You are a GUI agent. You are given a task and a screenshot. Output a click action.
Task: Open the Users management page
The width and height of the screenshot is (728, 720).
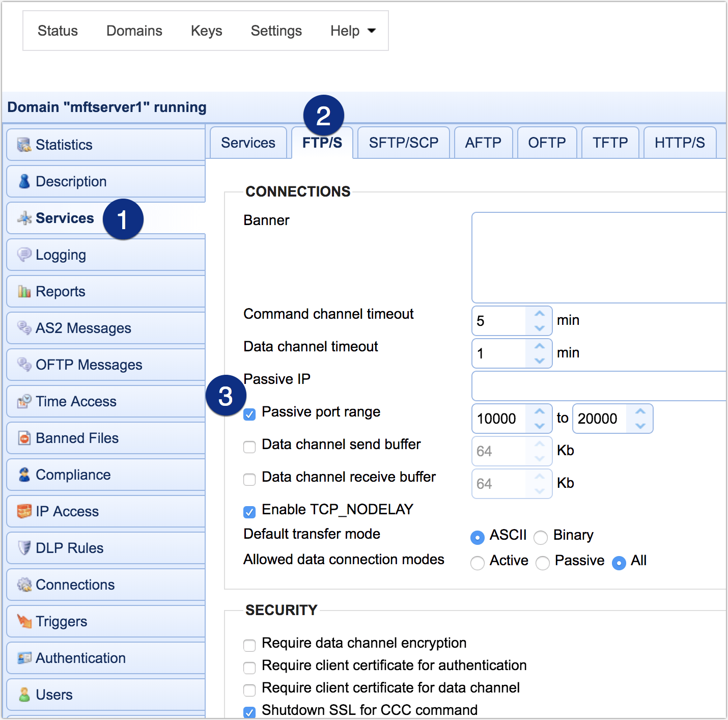click(53, 695)
